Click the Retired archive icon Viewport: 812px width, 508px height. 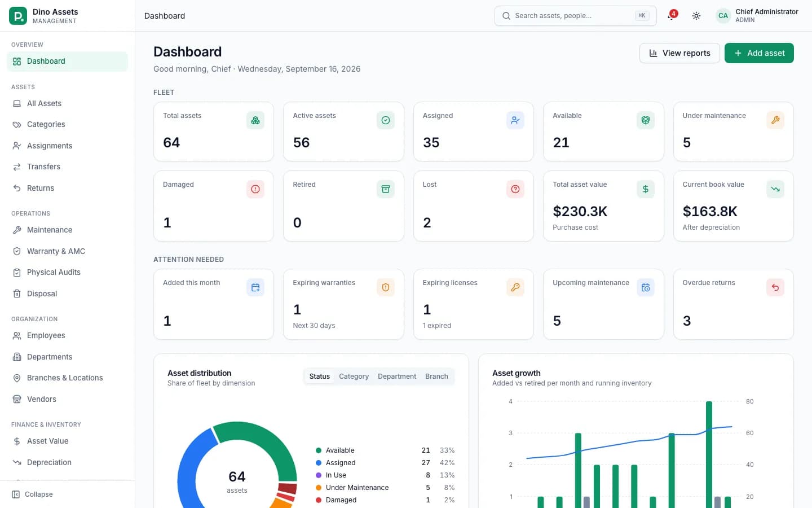click(386, 189)
